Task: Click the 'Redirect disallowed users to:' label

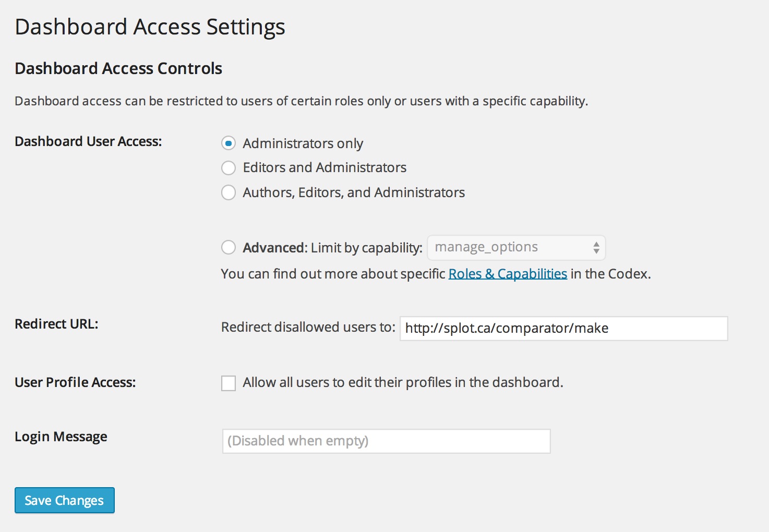Action: pyautogui.click(x=308, y=327)
